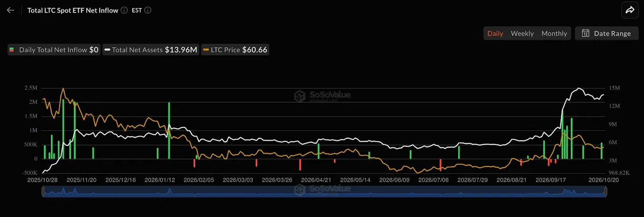Click the SoSoValue watermark logo in chart
The image size is (644, 217).
322,95
